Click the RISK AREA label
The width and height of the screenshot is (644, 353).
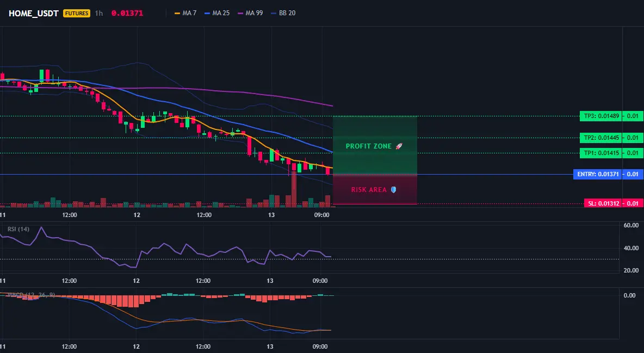click(369, 190)
